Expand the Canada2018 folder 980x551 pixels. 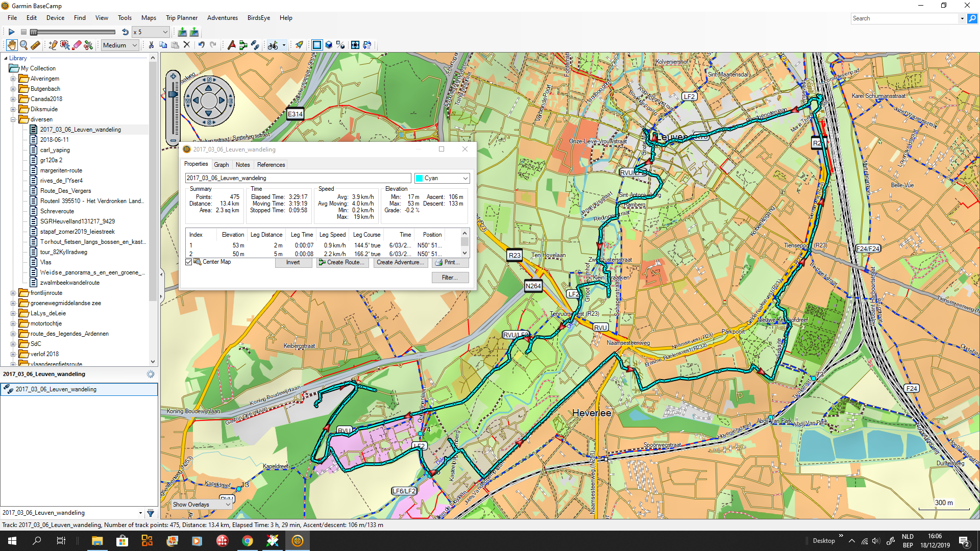click(13, 99)
